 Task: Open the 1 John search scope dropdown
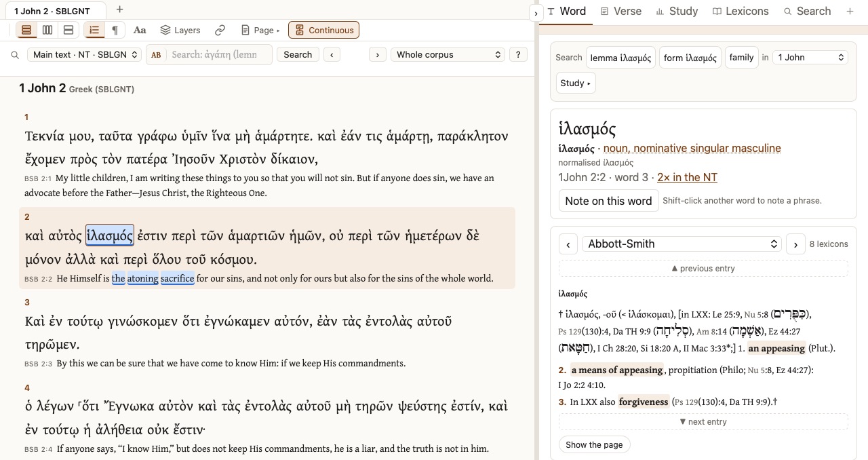pyautogui.click(x=810, y=58)
